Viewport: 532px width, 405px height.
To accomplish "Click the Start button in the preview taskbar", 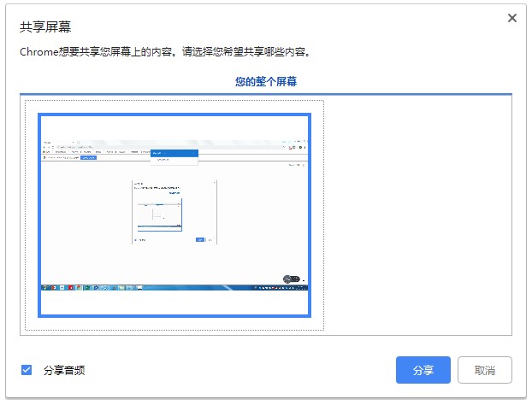I will coord(45,289).
